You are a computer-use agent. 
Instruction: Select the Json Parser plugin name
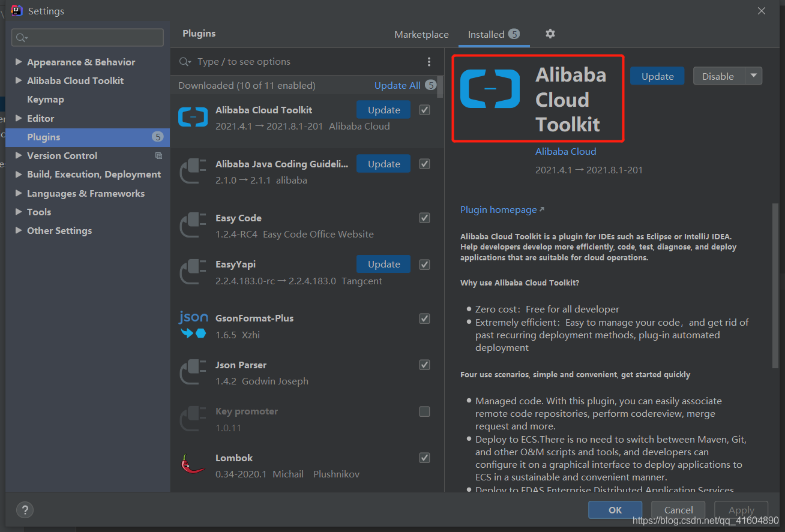241,365
